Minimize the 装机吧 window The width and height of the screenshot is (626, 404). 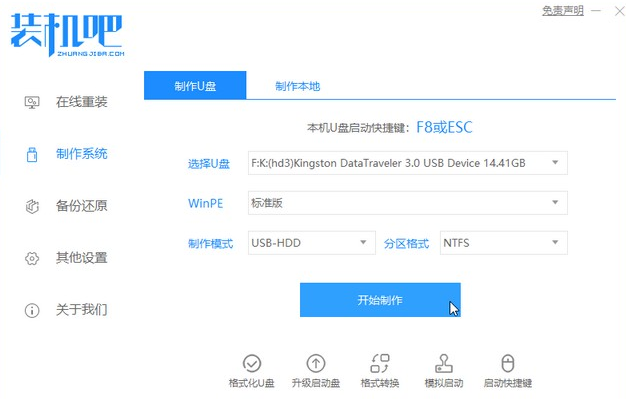pos(596,11)
